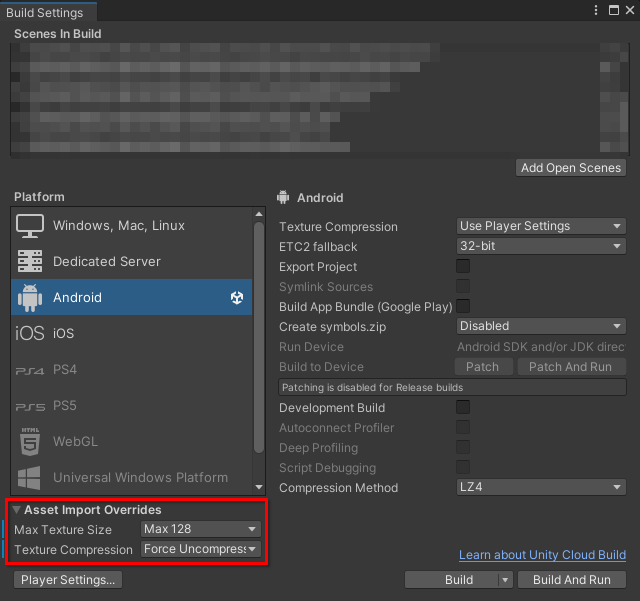This screenshot has height=601, width=640.
Task: Click the platform list scroll up arrow
Action: [x=259, y=214]
